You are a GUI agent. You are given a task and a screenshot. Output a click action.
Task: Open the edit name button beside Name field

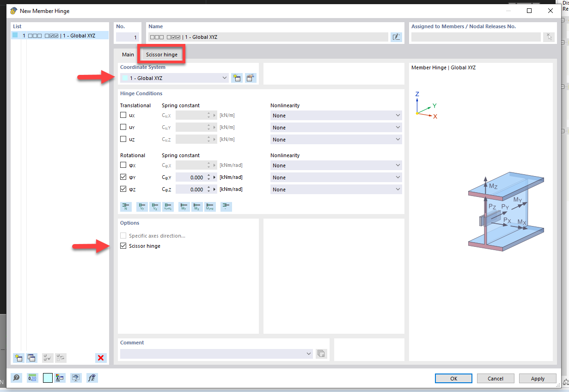coord(396,37)
